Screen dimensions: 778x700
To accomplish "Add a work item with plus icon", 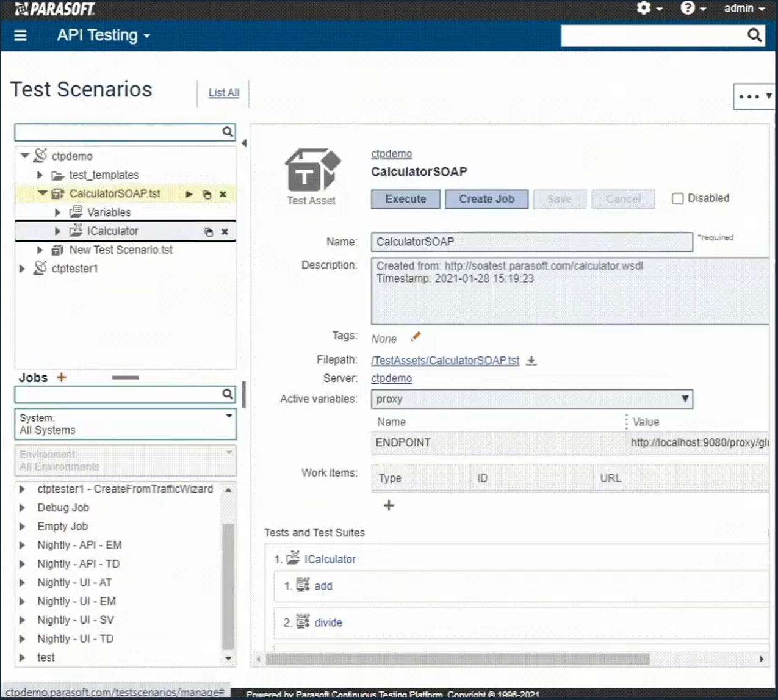I will coord(389,505).
